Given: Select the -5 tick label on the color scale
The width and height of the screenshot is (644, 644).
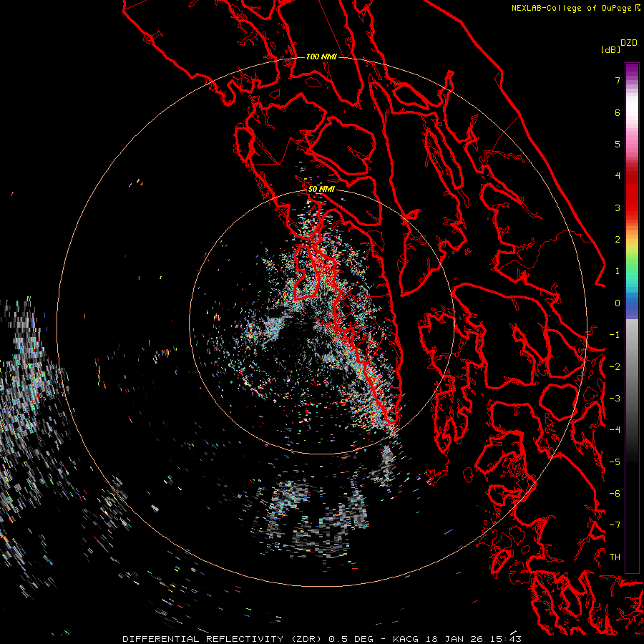Looking at the screenshot, I should pyautogui.click(x=615, y=462).
